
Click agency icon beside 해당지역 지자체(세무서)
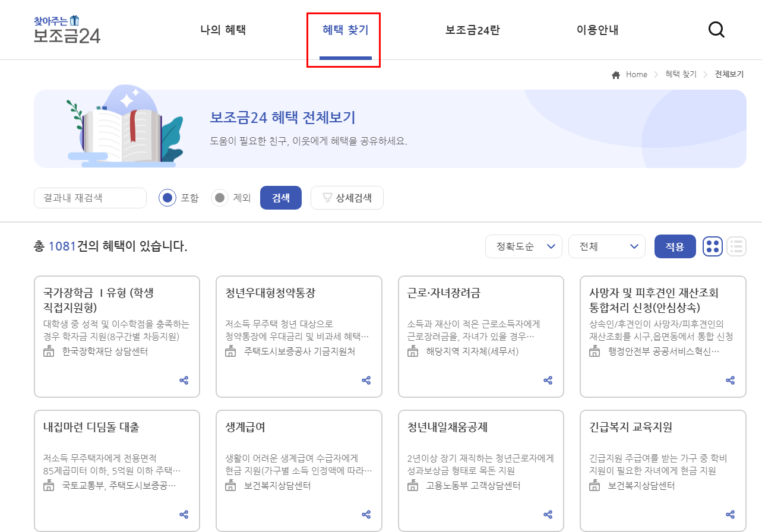[413, 351]
